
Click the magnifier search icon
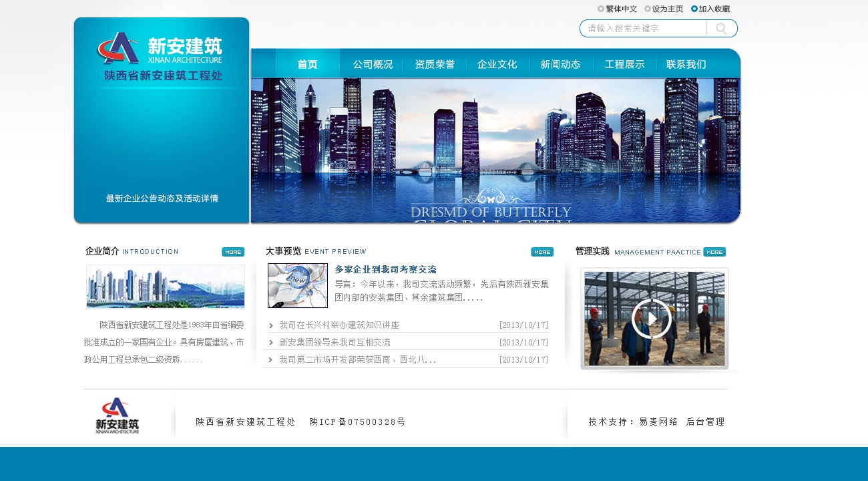pyautogui.click(x=721, y=29)
